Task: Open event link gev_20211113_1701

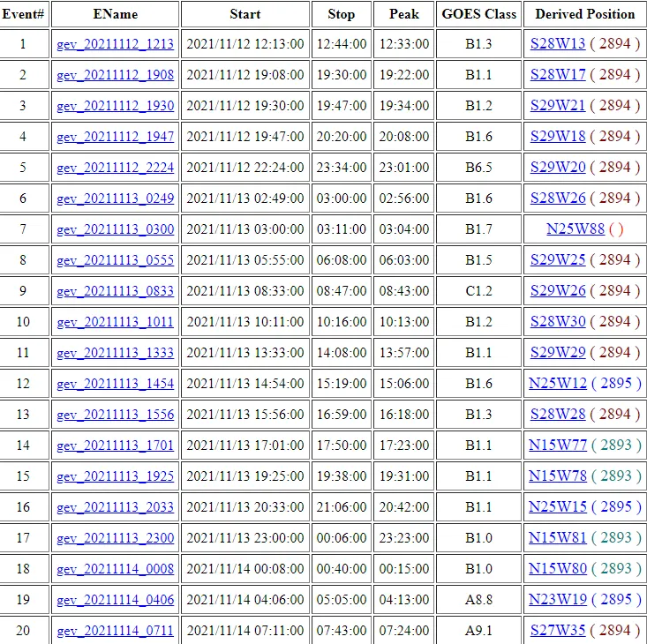Action: click(x=115, y=446)
